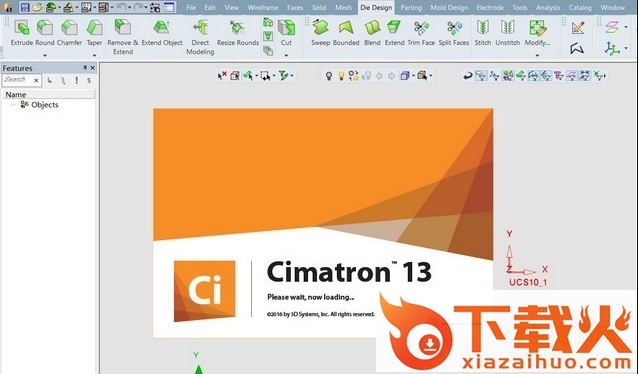Select the Cut tool
Image resolution: width=639 pixels, height=374 pixels.
[x=286, y=33]
